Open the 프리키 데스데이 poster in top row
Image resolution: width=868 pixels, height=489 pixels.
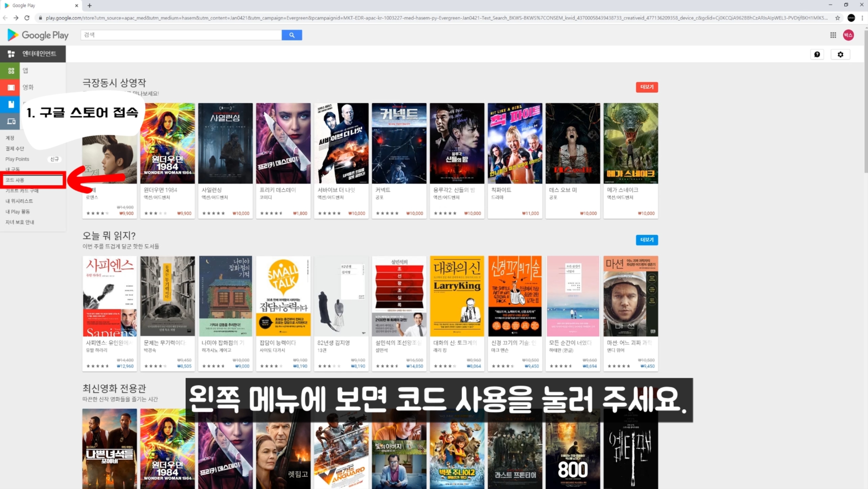(283, 143)
